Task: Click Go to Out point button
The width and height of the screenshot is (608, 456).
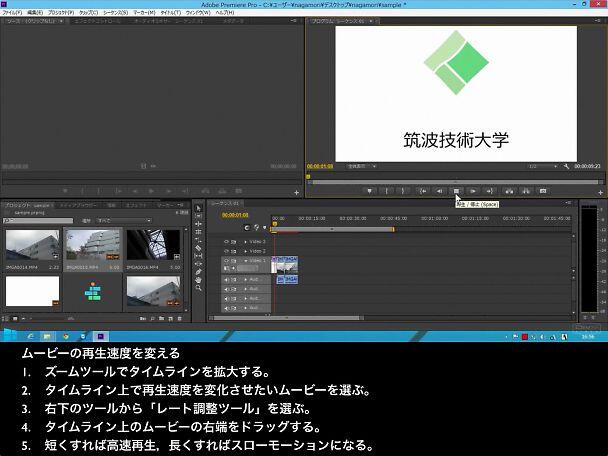Action: click(490, 191)
